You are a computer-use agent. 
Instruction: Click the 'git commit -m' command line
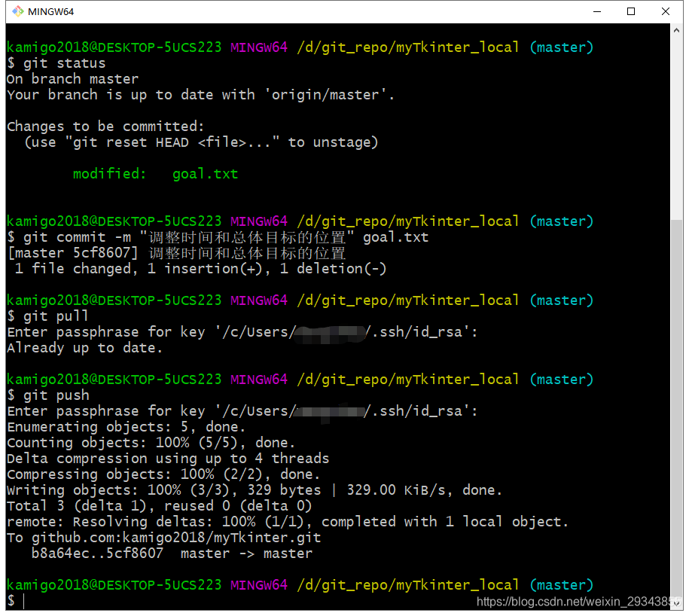pyautogui.click(x=218, y=237)
